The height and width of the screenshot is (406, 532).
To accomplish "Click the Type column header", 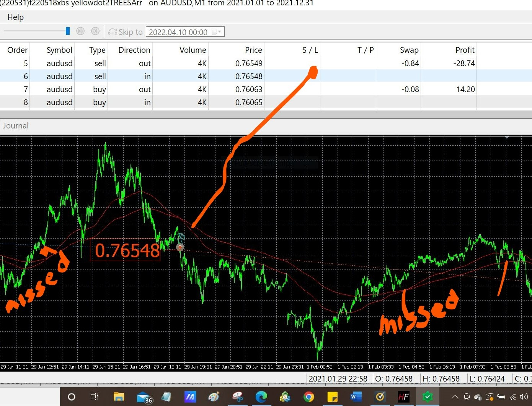I will click(97, 50).
